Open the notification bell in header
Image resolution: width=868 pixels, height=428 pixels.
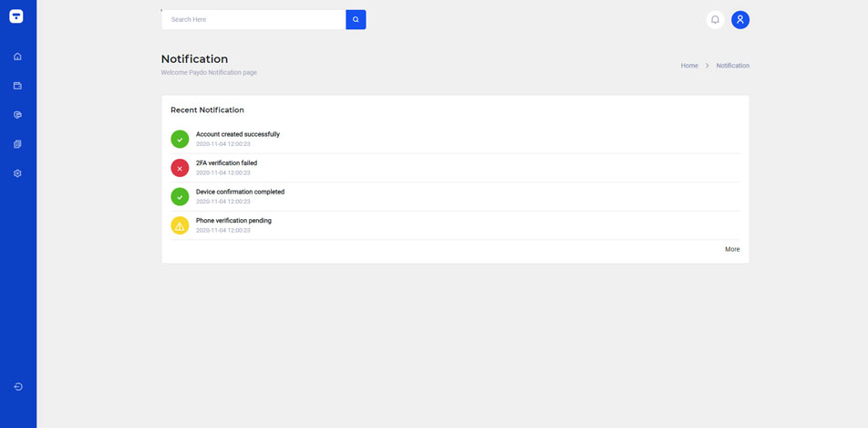tap(715, 19)
